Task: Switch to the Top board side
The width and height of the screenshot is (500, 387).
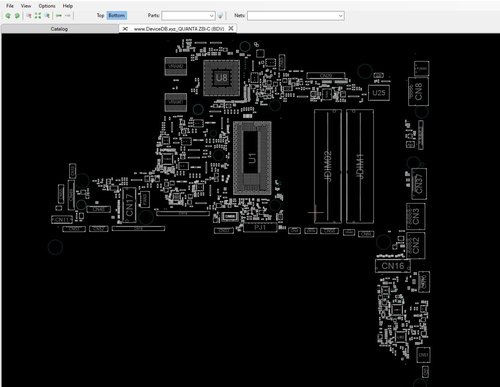Action: click(100, 15)
